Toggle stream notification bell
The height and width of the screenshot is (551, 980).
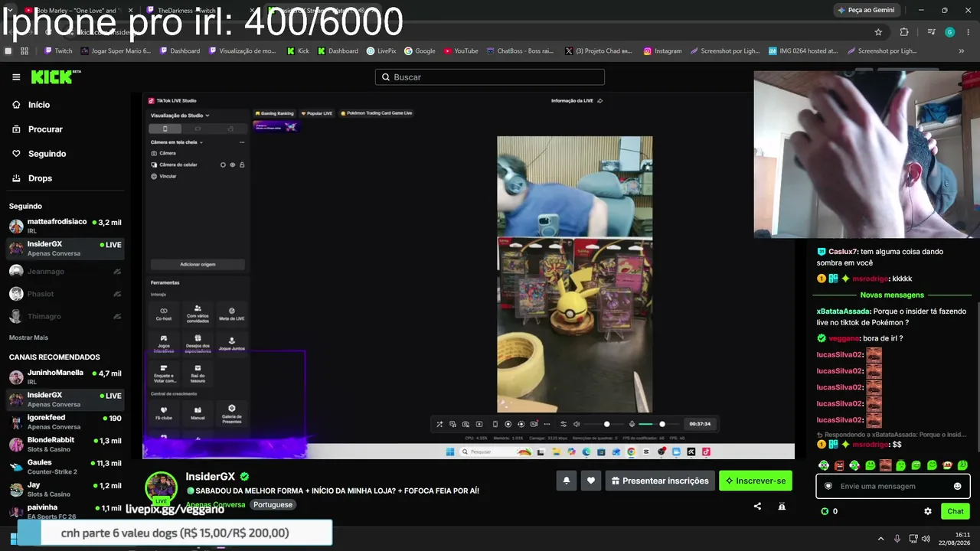567,481
